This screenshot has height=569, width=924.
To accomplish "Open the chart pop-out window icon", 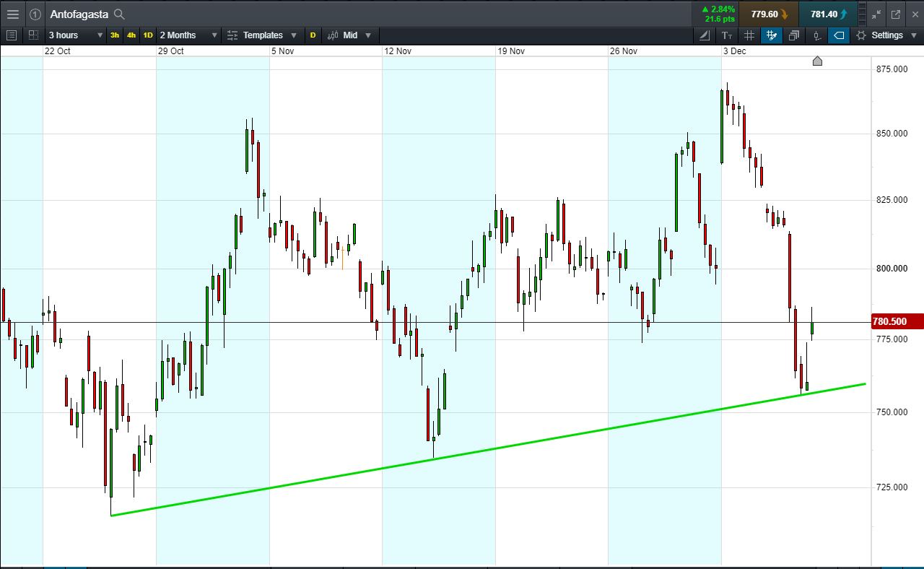I will click(x=896, y=14).
